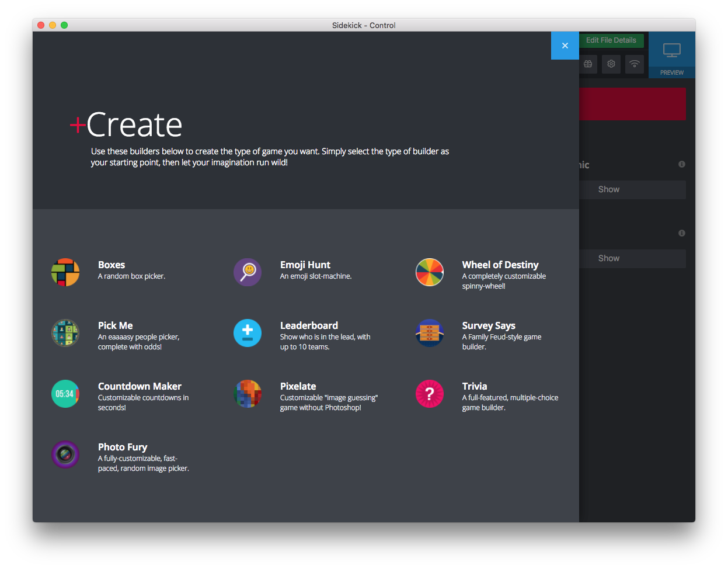
Task: Click the Boxes builder icon
Action: [x=65, y=272]
